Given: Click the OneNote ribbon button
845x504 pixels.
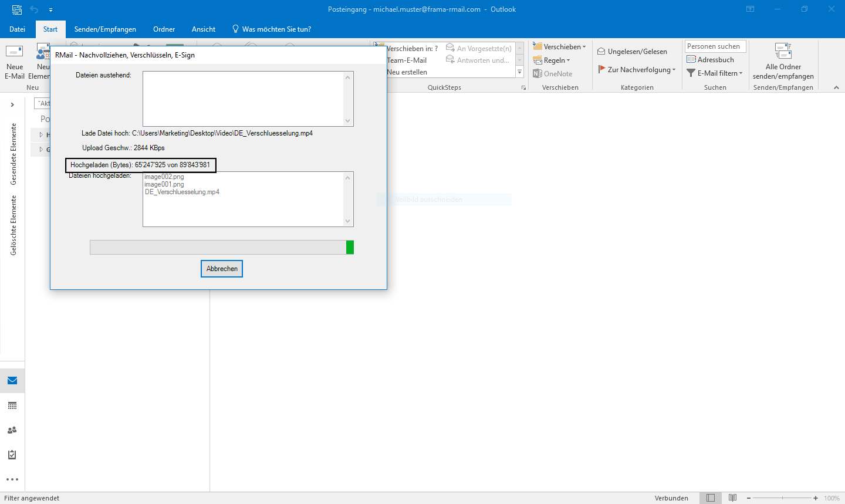Looking at the screenshot, I should pos(553,74).
